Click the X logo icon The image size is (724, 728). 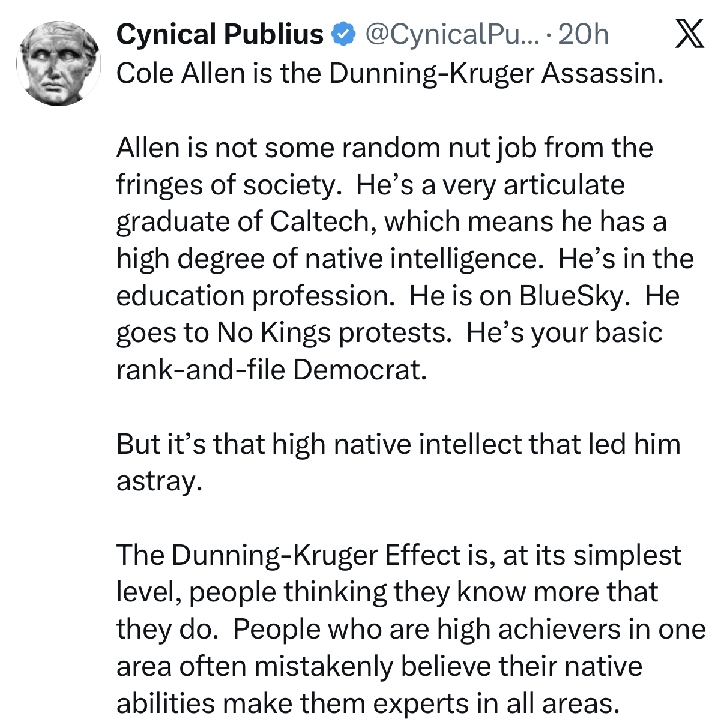[x=690, y=34]
